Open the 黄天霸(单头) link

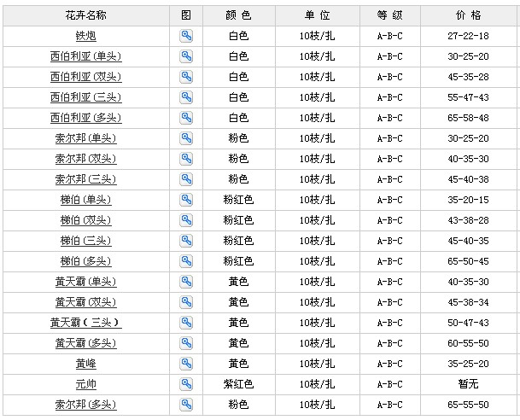[86, 282]
